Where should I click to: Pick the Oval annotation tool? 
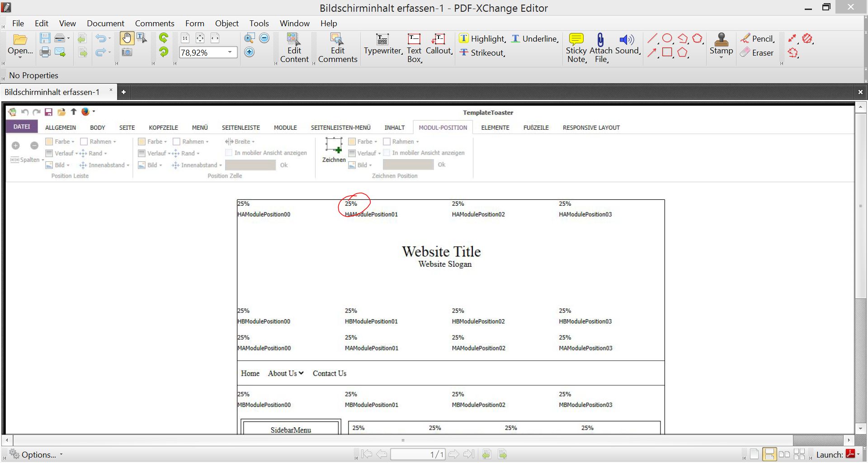[x=667, y=38]
